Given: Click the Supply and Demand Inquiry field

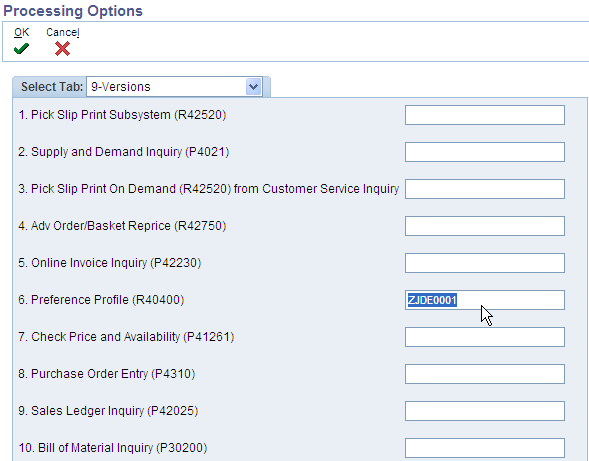Looking at the screenshot, I should tap(485, 152).
